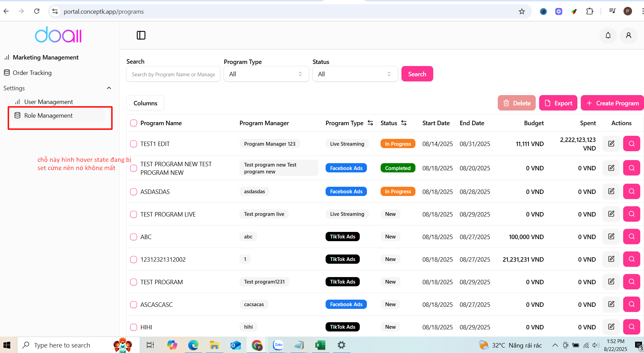The image size is (644, 353).
Task: Click sort icon beside Status header
Action: tap(404, 123)
